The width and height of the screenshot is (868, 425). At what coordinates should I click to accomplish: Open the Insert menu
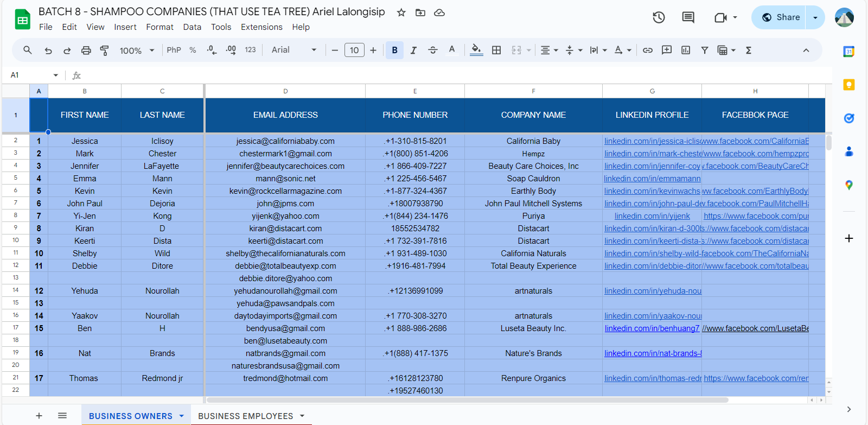pos(125,27)
